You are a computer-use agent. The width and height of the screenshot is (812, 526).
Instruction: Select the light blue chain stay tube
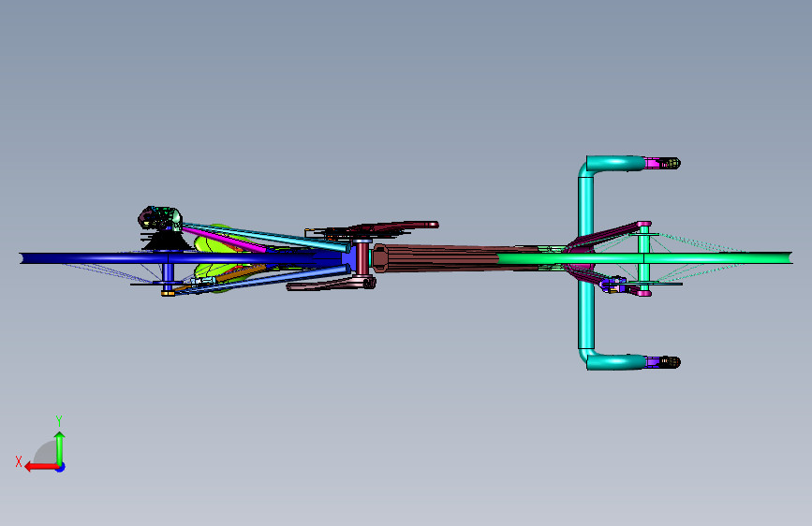click(264, 281)
